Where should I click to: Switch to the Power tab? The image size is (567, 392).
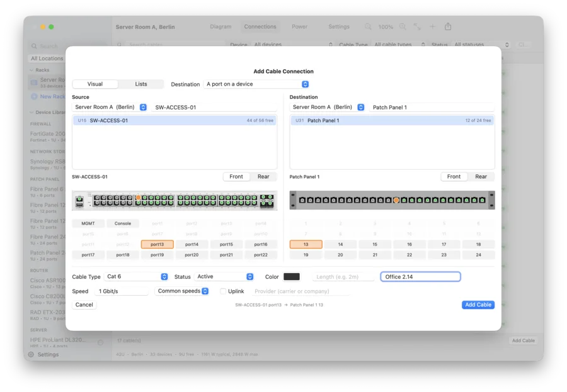point(299,26)
